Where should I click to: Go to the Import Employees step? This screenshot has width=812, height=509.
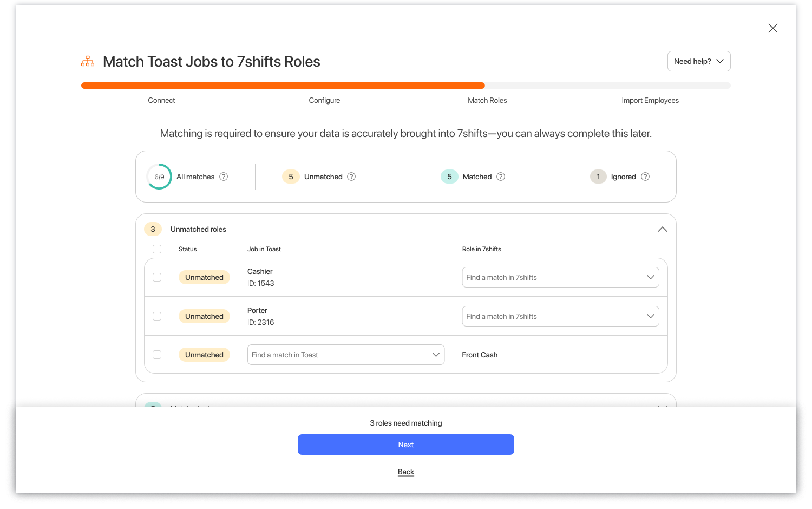[x=650, y=100]
